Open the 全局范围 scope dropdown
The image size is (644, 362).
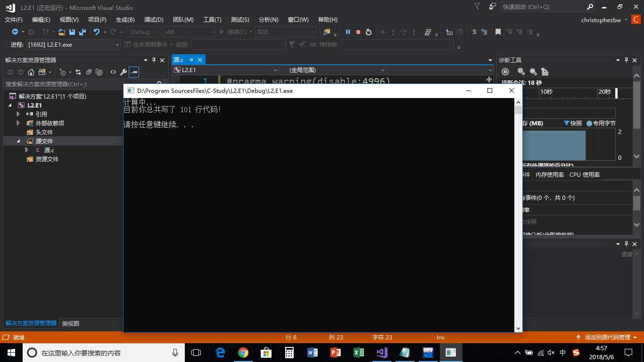tap(333, 70)
